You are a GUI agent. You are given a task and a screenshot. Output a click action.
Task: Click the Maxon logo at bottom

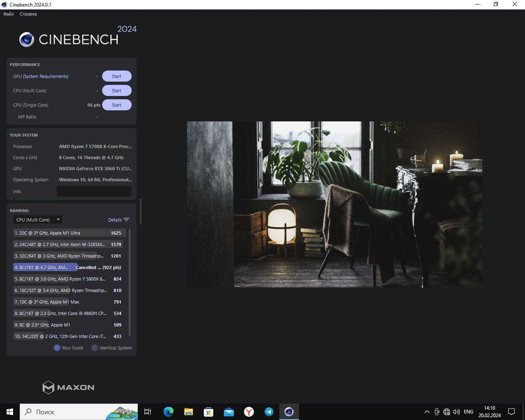coord(68,387)
